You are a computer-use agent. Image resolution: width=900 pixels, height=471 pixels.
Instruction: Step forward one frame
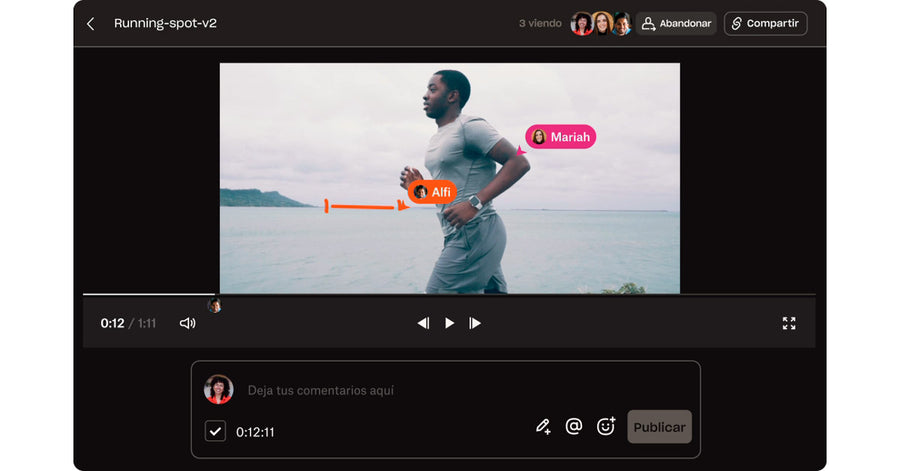point(475,324)
